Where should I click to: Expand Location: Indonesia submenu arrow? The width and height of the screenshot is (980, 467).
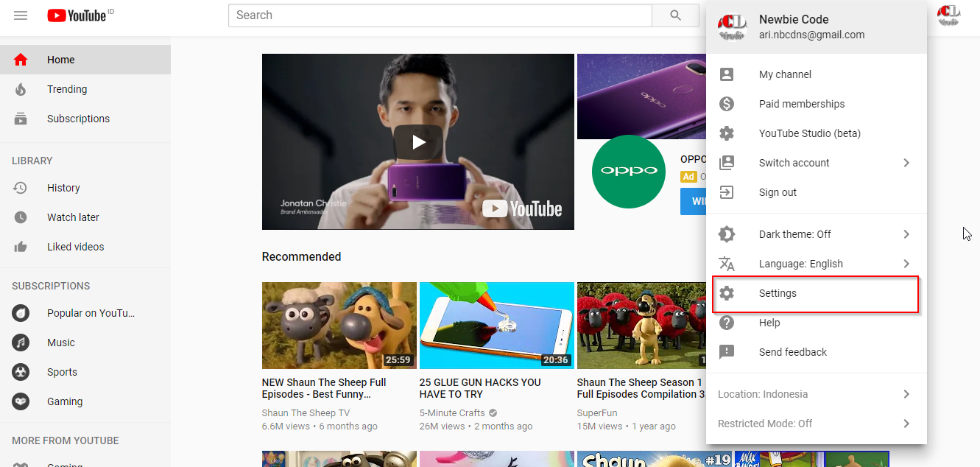tap(906, 394)
